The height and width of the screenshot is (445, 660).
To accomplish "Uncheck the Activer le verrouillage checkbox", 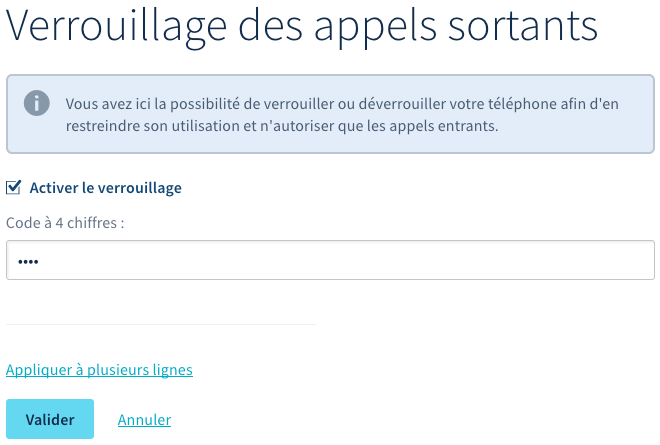I will (14, 187).
